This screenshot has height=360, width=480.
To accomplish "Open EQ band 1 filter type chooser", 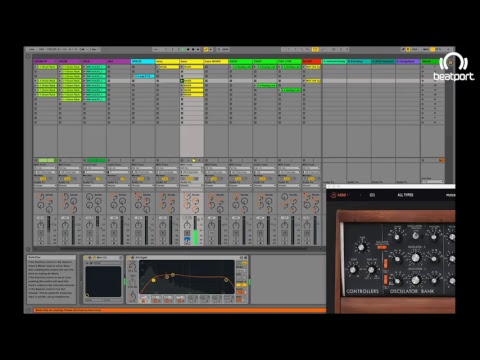I will 144,297.
